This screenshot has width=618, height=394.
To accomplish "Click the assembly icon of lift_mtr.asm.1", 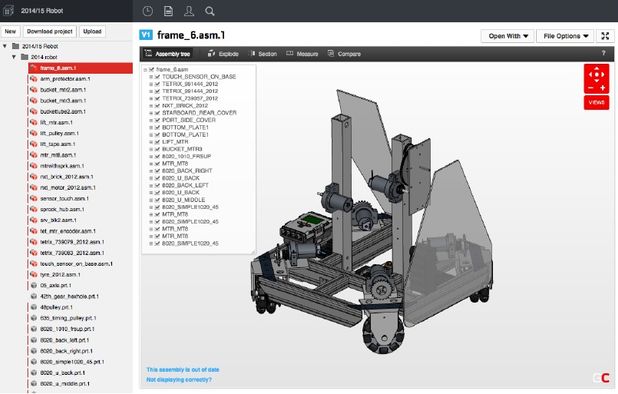I will point(34,123).
